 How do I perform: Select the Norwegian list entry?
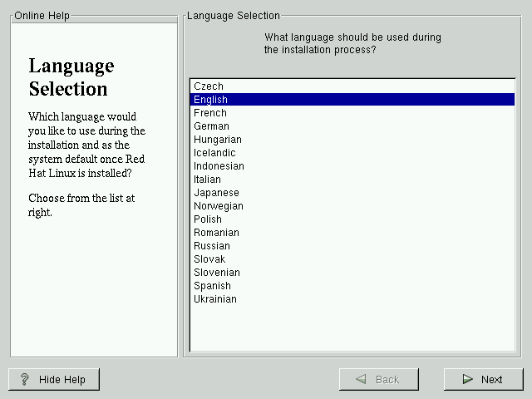pyautogui.click(x=219, y=206)
